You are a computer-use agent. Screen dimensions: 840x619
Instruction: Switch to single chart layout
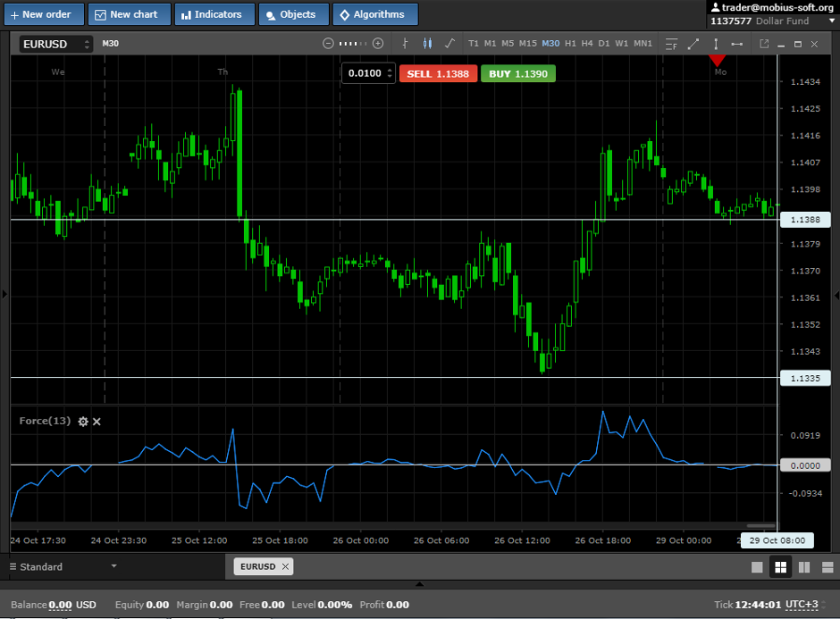click(757, 567)
